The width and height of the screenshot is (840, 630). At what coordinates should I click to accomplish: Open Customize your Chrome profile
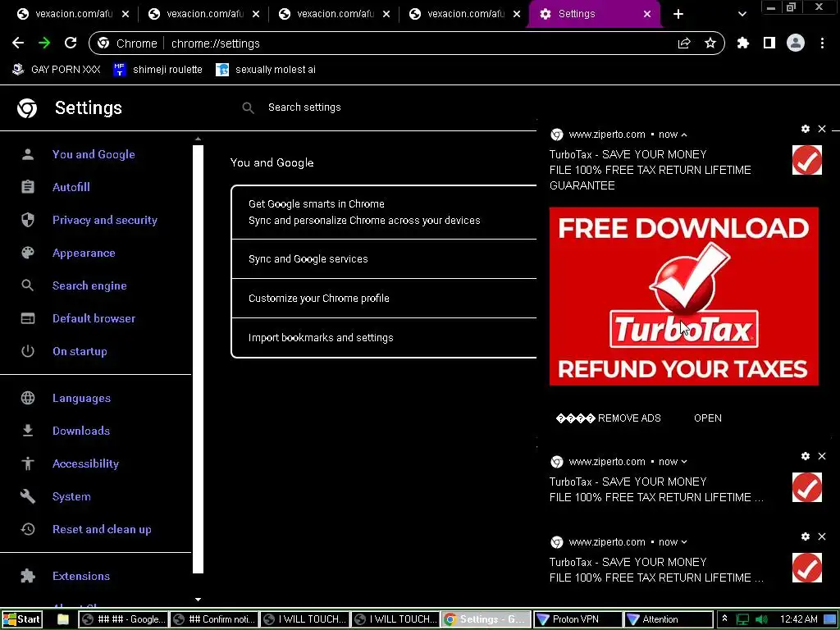pyautogui.click(x=384, y=299)
